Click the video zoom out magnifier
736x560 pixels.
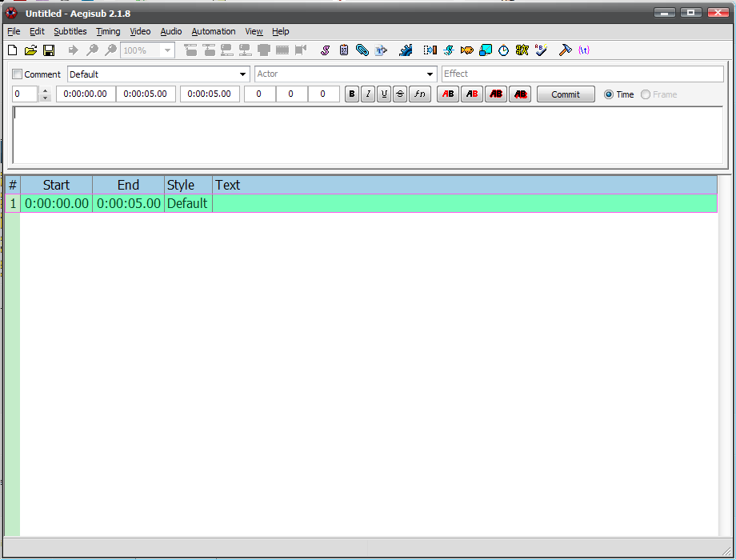click(110, 50)
